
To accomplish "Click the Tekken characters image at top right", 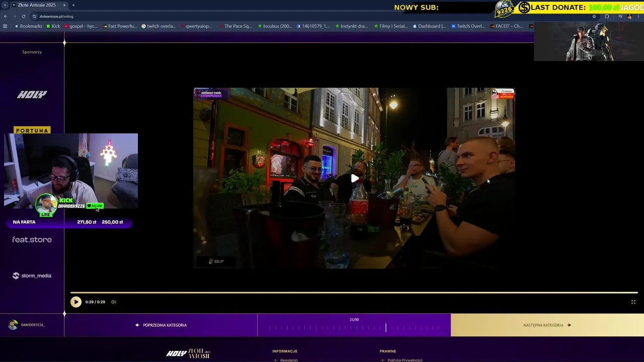I will pos(589,41).
